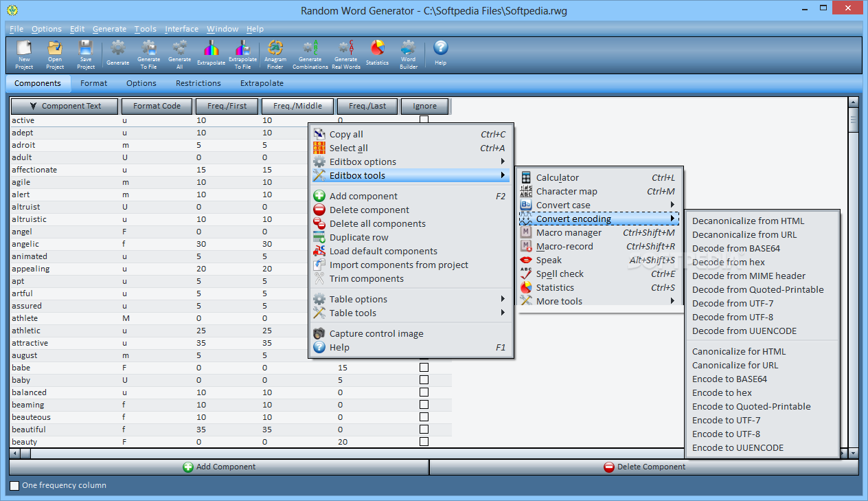
Task: Open the Generate menu
Action: (109, 29)
